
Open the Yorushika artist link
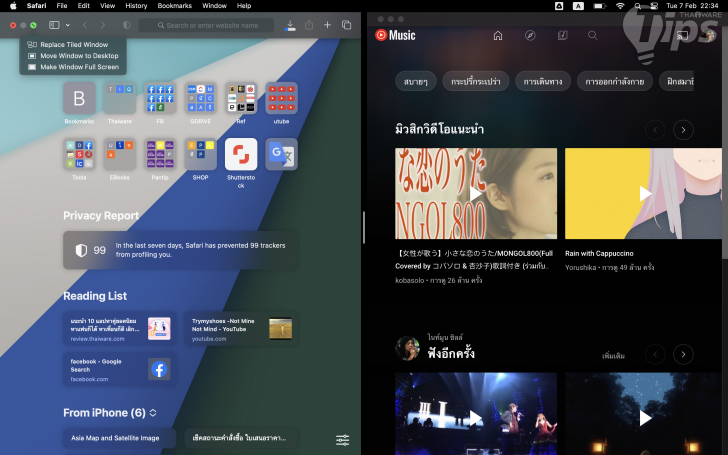(x=580, y=267)
